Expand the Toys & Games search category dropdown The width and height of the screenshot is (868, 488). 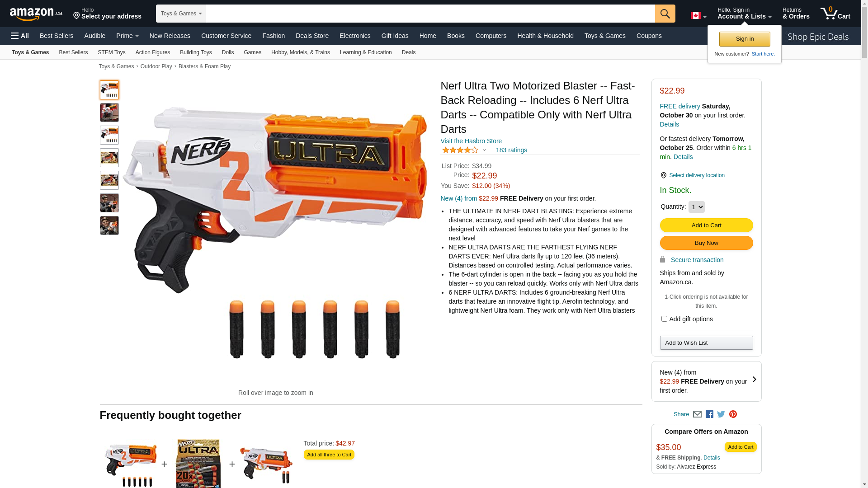tap(181, 14)
